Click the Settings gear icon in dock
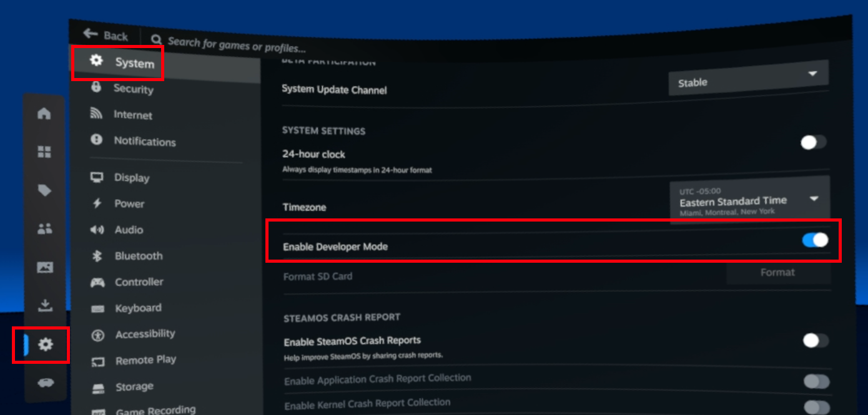This screenshot has width=868, height=415. click(x=45, y=344)
